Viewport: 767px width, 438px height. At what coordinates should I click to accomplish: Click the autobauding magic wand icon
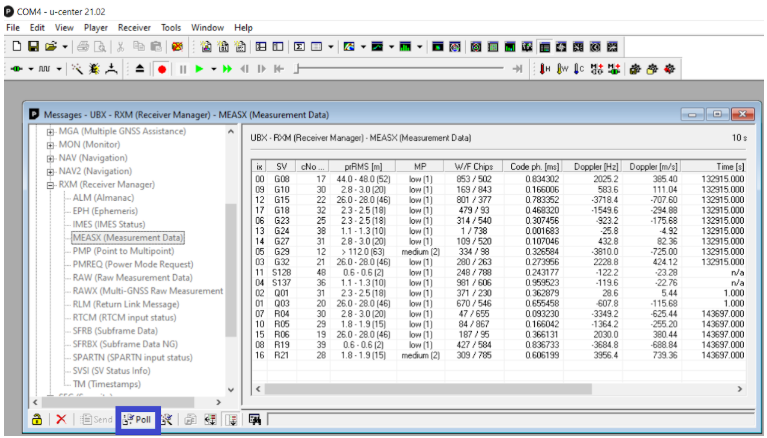pyautogui.click(x=77, y=69)
